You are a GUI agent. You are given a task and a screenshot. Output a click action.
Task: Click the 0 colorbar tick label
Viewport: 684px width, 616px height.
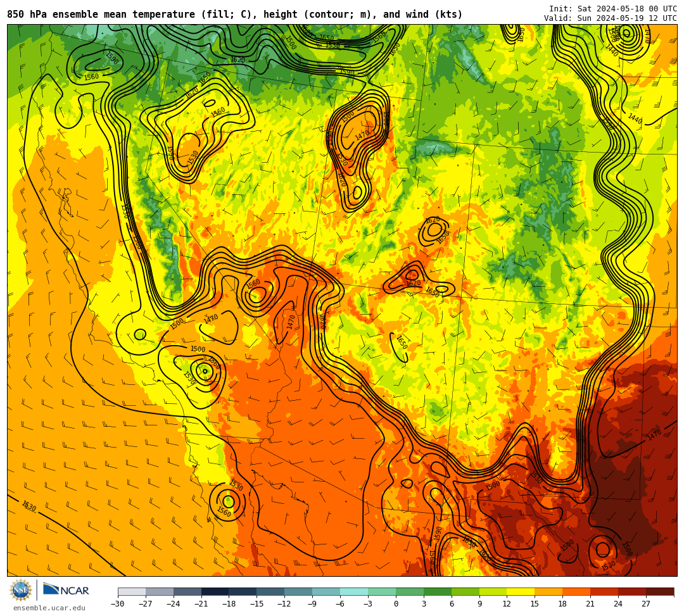point(396,604)
